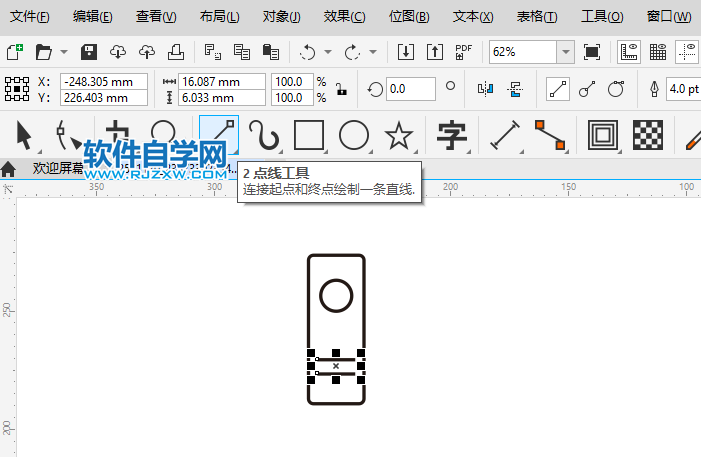Screen dimensions: 701x457
Task: Click the outline width field 4.0 pt
Action: [x=683, y=89]
